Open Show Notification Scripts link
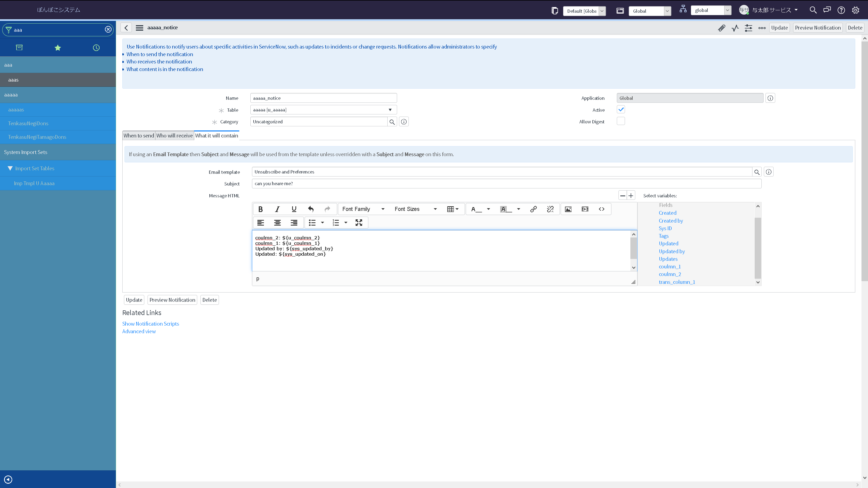The height and width of the screenshot is (488, 868). [x=150, y=324]
